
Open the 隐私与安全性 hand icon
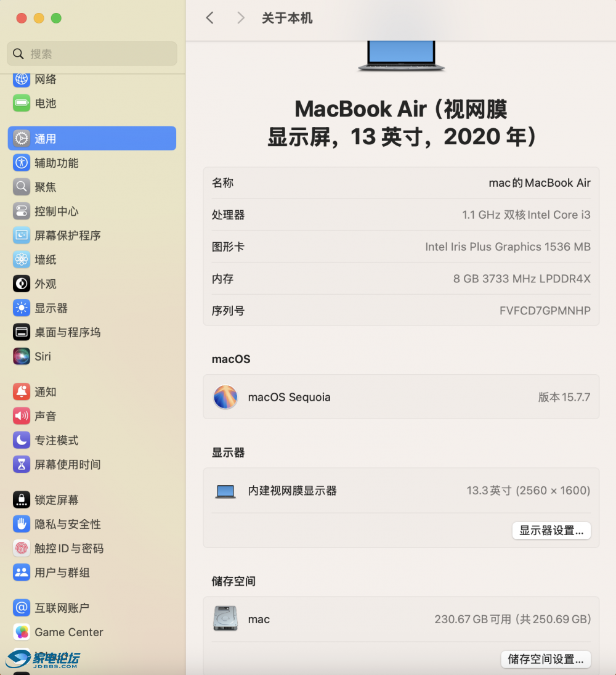(x=22, y=524)
